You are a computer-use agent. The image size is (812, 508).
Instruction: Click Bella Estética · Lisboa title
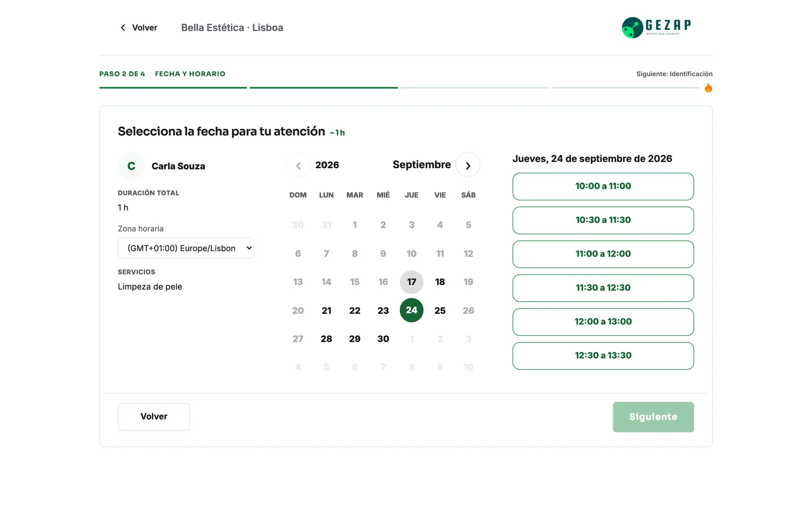tap(232, 28)
